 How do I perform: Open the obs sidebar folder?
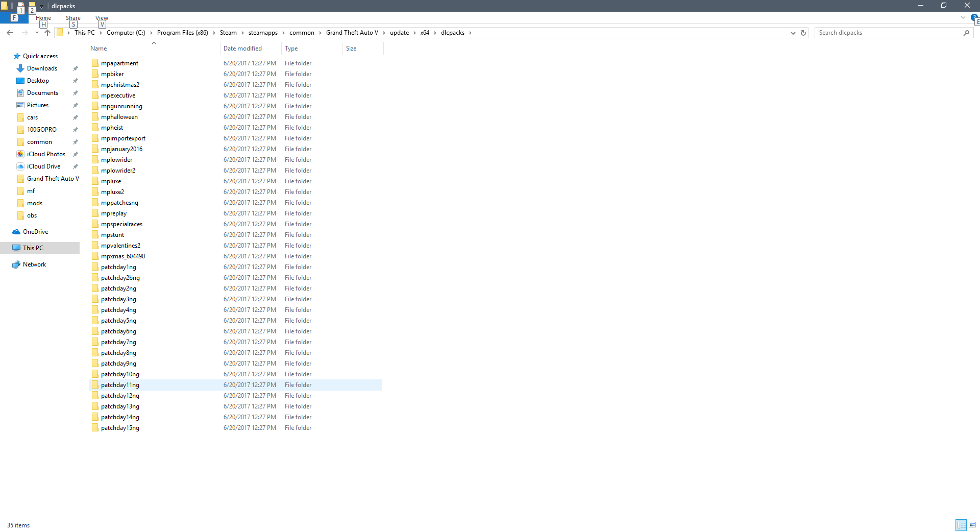pos(32,215)
